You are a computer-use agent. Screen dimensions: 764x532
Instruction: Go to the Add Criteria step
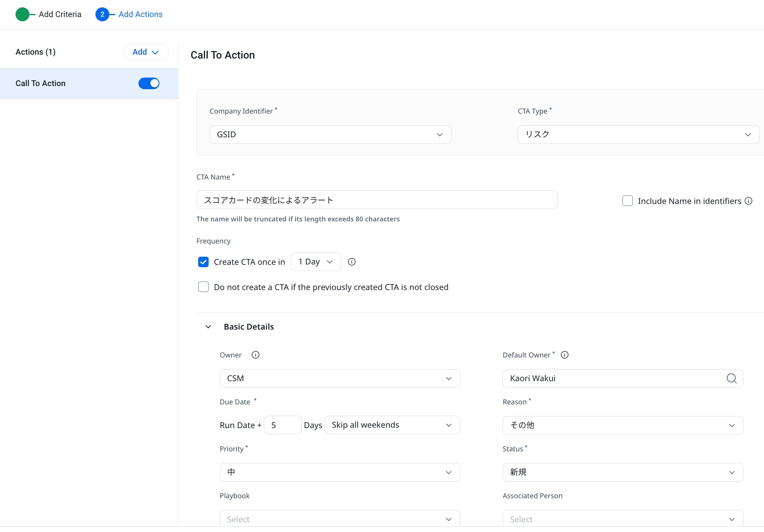pyautogui.click(x=60, y=14)
